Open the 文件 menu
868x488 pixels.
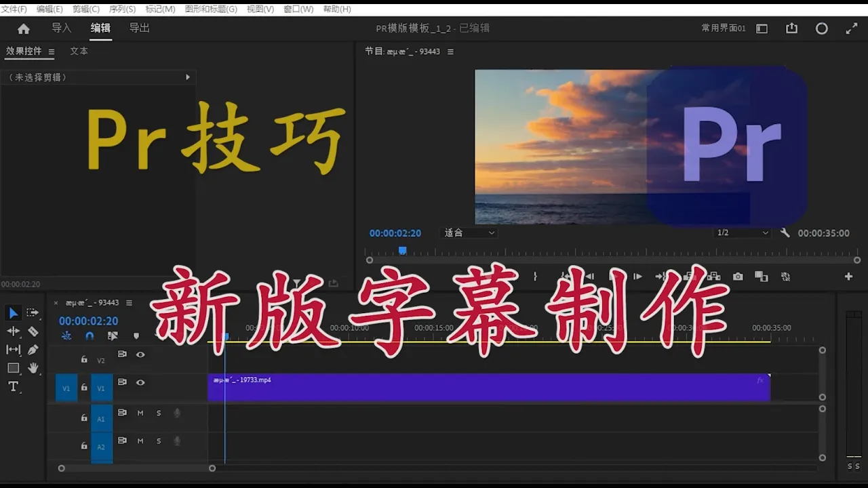tap(14, 9)
